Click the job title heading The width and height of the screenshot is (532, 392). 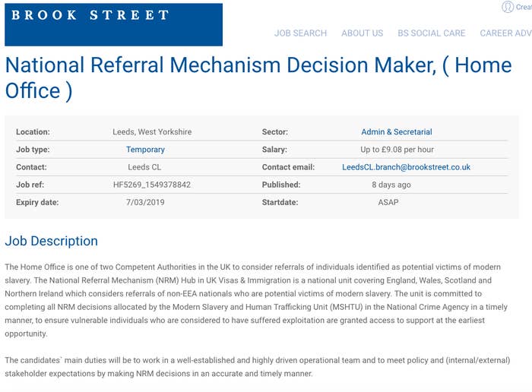(x=258, y=78)
